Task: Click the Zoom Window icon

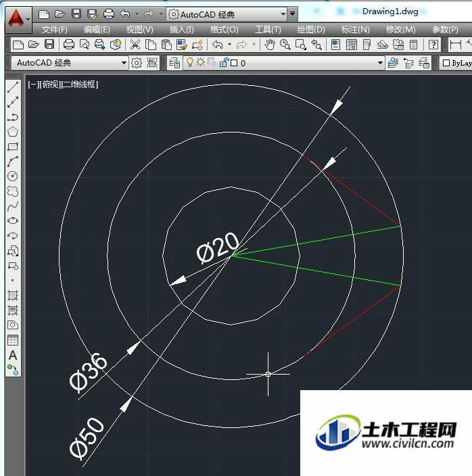Action: point(301,45)
